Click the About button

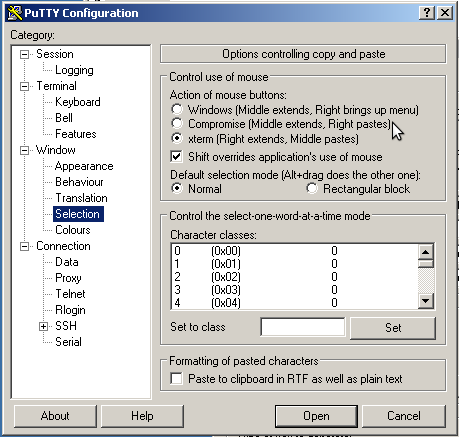55,416
